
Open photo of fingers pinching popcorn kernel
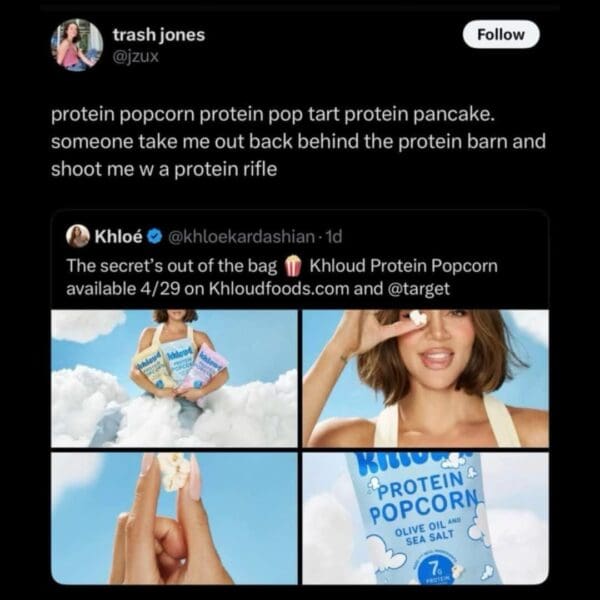[174, 518]
